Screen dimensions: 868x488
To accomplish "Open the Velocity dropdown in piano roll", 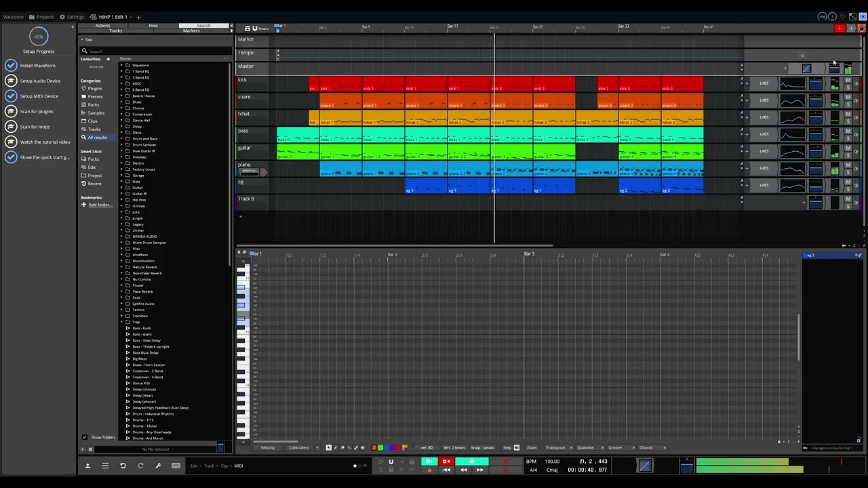I will pyautogui.click(x=269, y=447).
